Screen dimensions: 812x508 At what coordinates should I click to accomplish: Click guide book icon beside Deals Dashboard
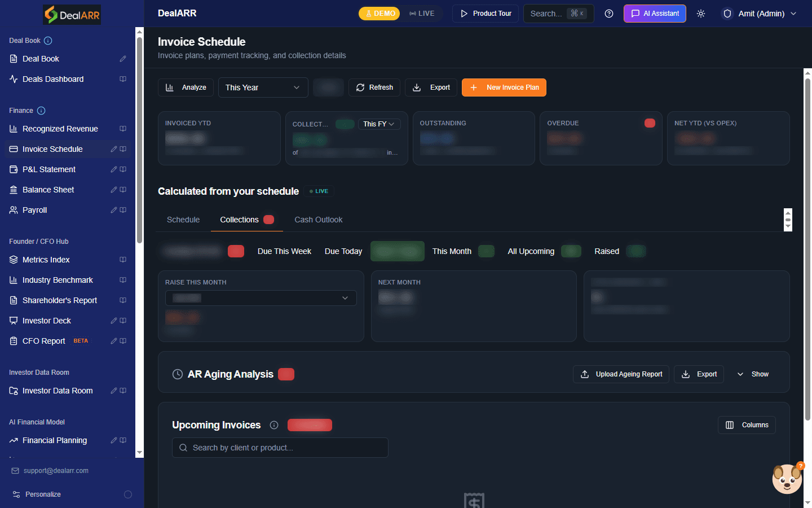123,79
